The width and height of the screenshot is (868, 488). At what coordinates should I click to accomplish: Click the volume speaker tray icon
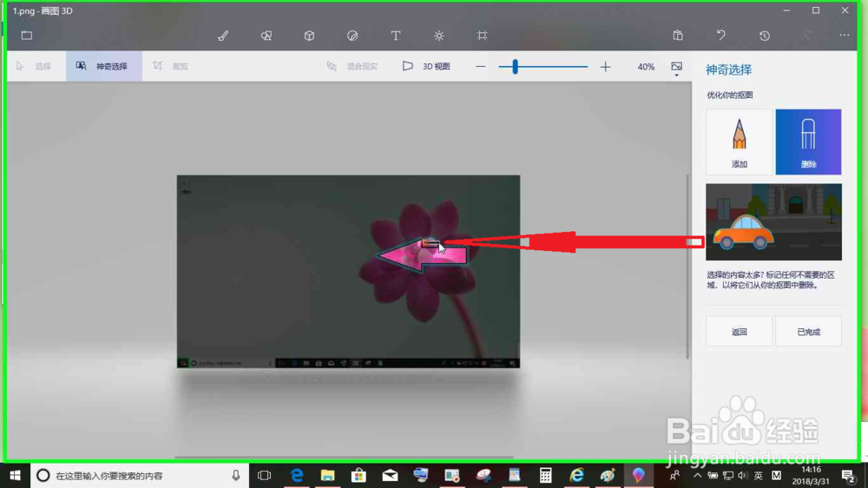pos(742,475)
